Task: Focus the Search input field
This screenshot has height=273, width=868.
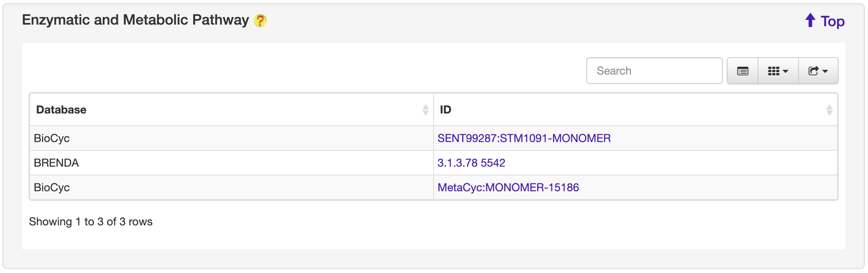Action: coord(654,71)
